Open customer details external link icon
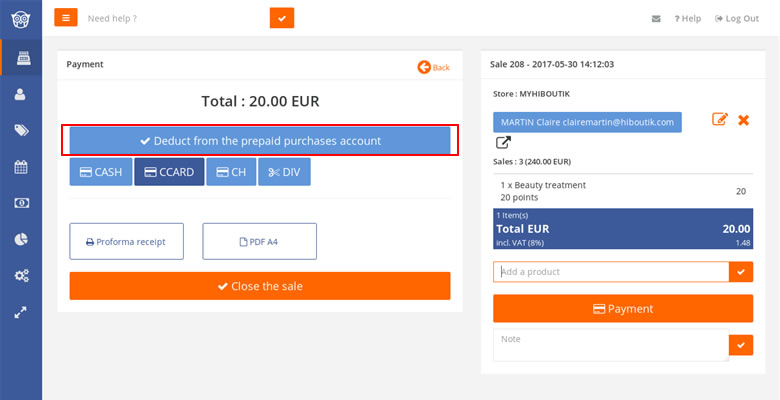This screenshot has height=400, width=780. (503, 142)
